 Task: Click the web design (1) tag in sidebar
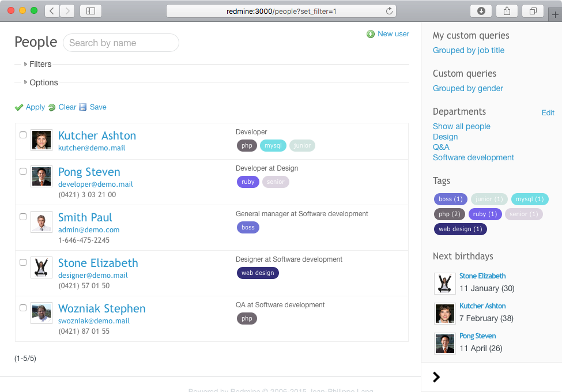tap(460, 229)
